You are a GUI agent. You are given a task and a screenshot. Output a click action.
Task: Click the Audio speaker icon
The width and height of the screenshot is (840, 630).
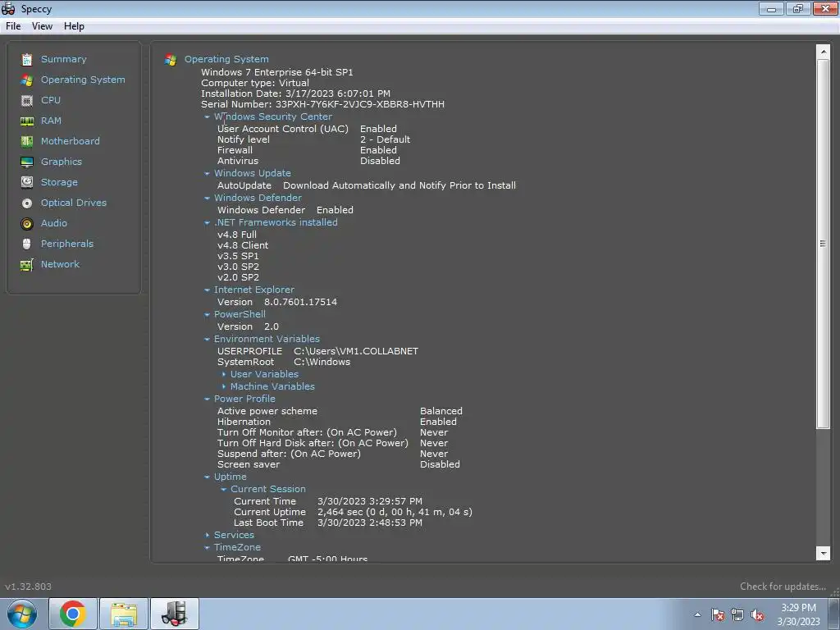[27, 223]
